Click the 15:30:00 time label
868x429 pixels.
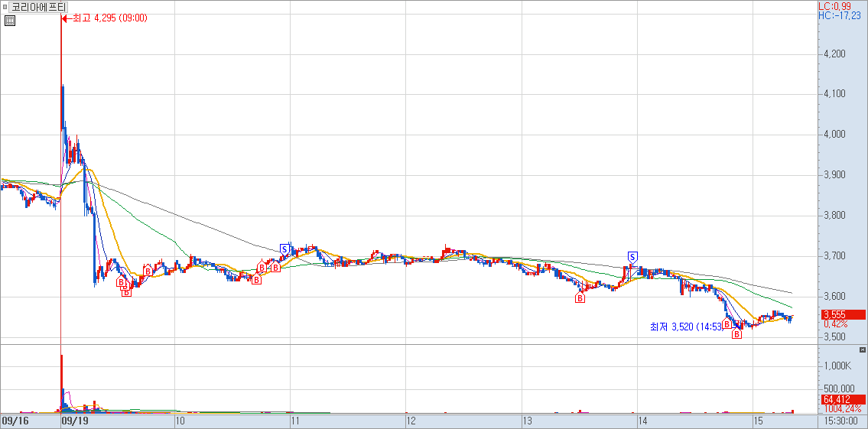840,421
